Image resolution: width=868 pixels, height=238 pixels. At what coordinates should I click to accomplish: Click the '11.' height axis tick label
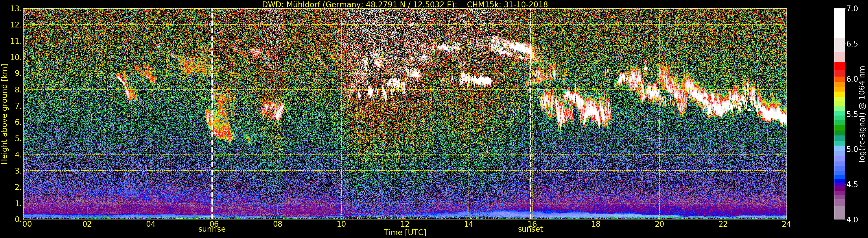click(16, 41)
